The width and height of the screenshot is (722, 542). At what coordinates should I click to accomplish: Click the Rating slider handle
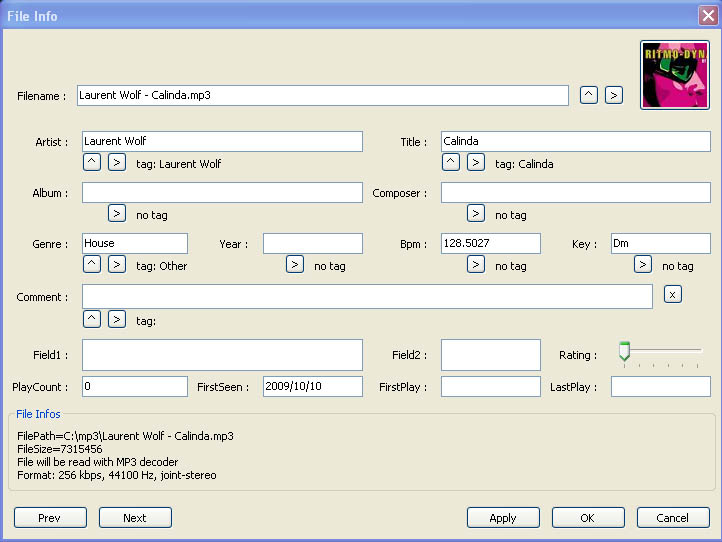(624, 351)
